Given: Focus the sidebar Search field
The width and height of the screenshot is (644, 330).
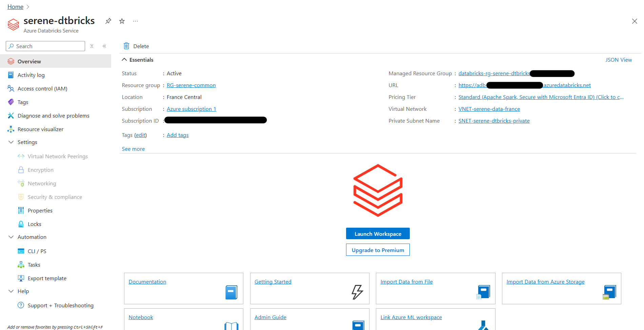Looking at the screenshot, I should pyautogui.click(x=45, y=46).
